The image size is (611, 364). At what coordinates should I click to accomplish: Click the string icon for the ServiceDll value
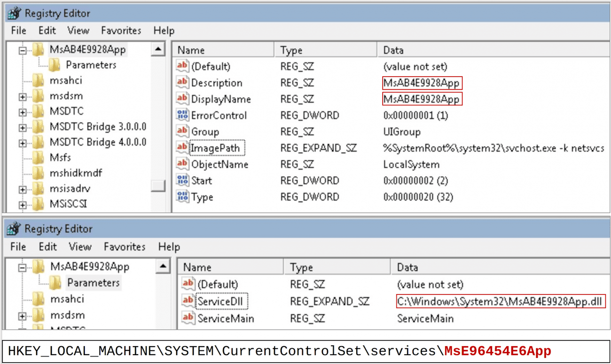[188, 301]
